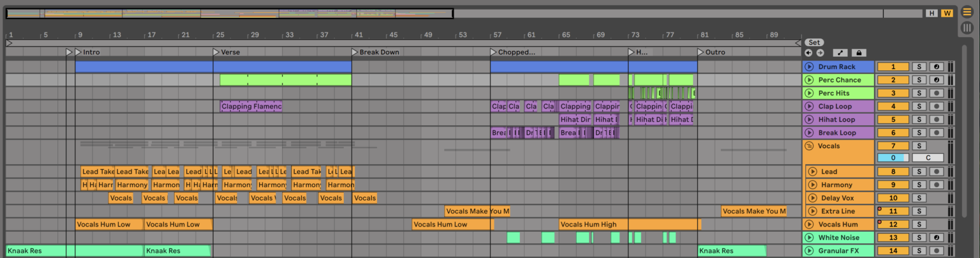This screenshot has width=980, height=258.
Task: Select the Break Down locator marker
Action: click(x=355, y=52)
